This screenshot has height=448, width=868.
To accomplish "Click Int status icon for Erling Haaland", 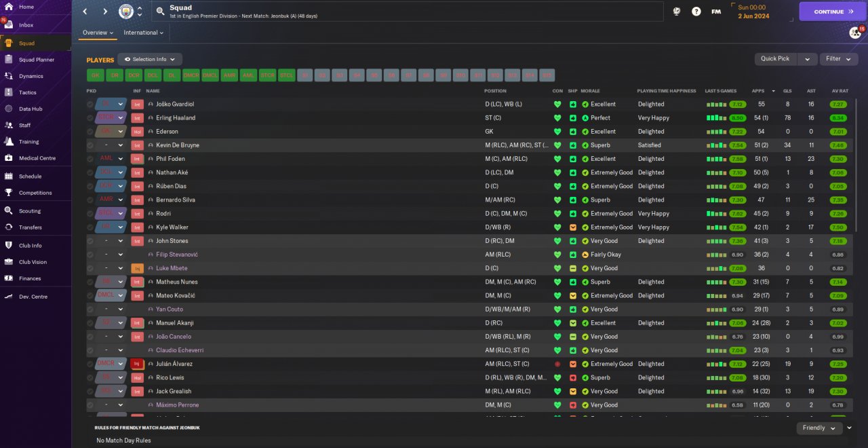I will [x=137, y=118].
